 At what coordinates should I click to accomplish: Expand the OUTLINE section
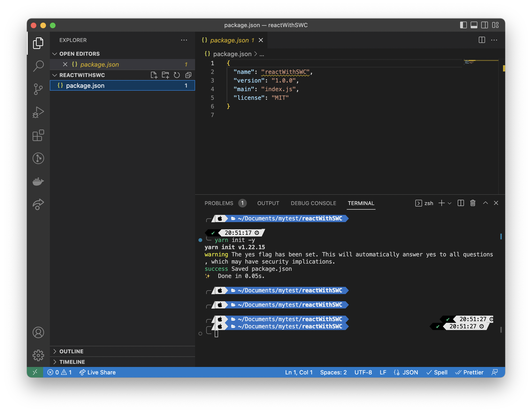[71, 351]
